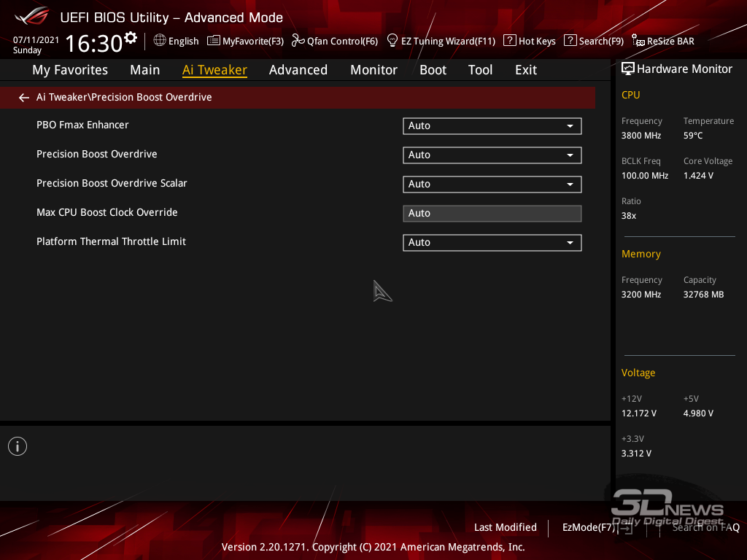Click the Hardware Monitor display icon
This screenshot has height=560, width=747.
628,69
